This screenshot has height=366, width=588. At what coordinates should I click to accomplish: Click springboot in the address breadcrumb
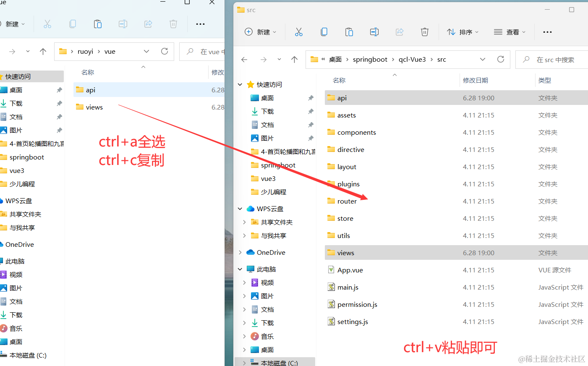tap(370, 59)
